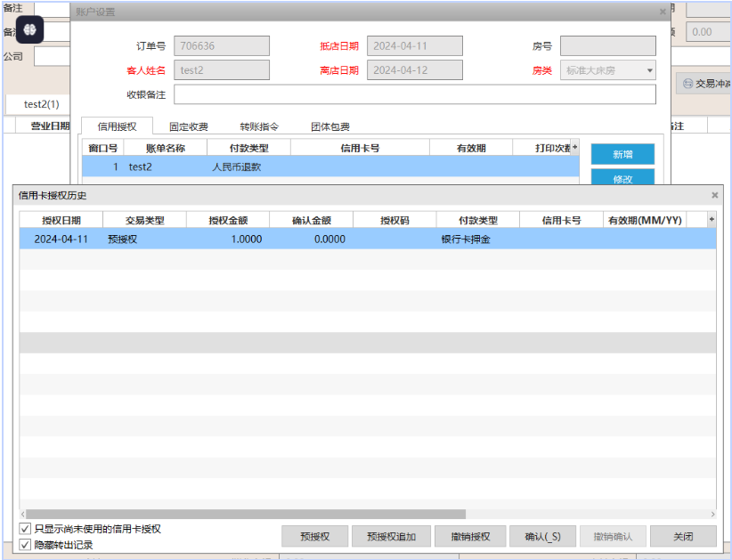Click 撤销授权 to cancel authorization
This screenshot has height=560, width=732.
(471, 537)
